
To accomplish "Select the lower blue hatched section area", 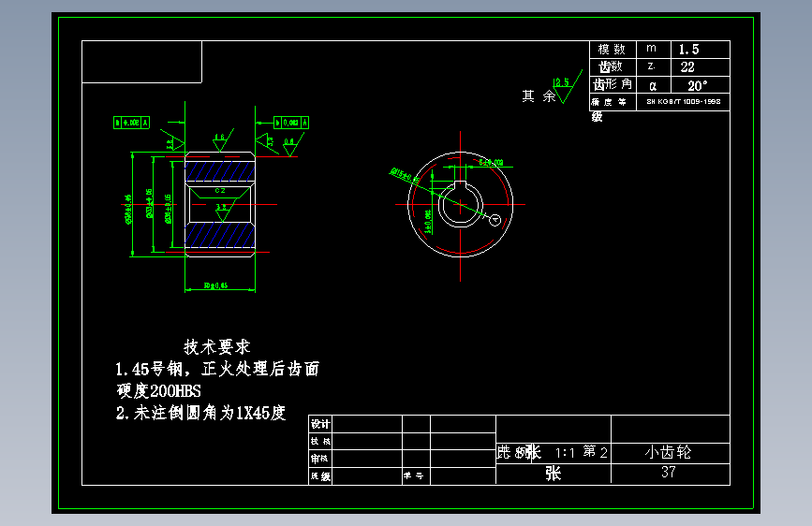I will point(220,235).
